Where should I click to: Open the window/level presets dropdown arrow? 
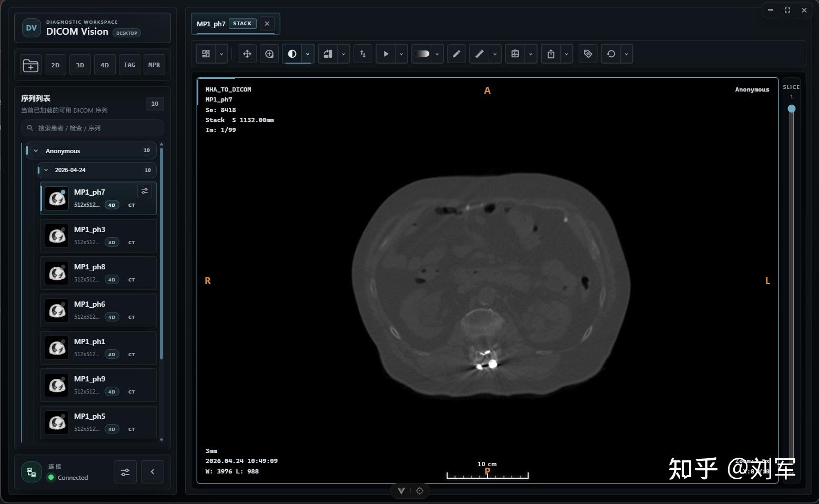(x=308, y=54)
